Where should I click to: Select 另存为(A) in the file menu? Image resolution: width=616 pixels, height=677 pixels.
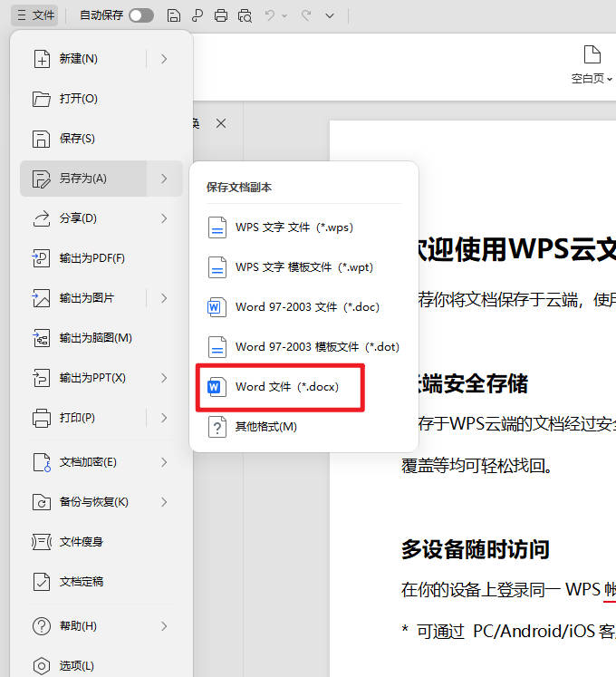83,179
